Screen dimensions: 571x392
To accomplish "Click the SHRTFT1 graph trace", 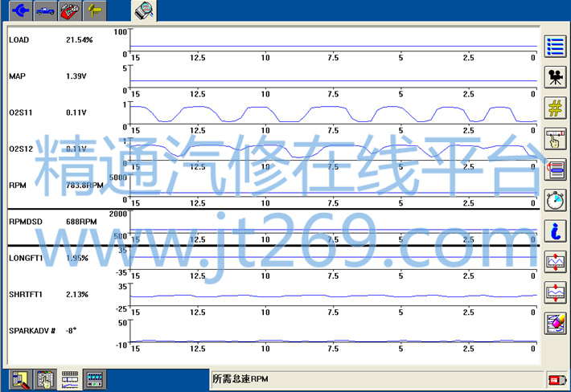I will click(334, 296).
